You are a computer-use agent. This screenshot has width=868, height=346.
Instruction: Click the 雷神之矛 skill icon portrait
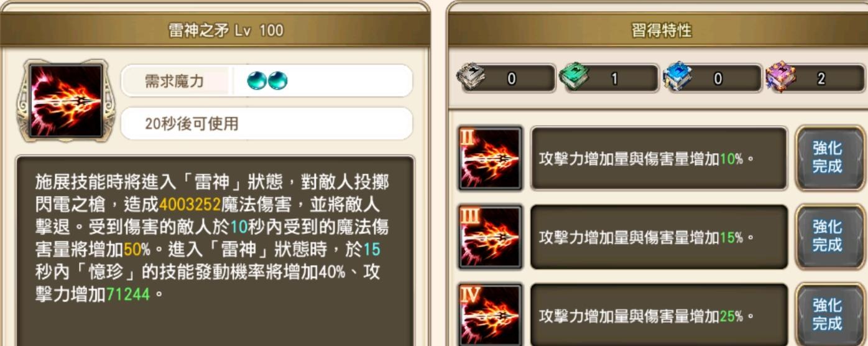67,100
